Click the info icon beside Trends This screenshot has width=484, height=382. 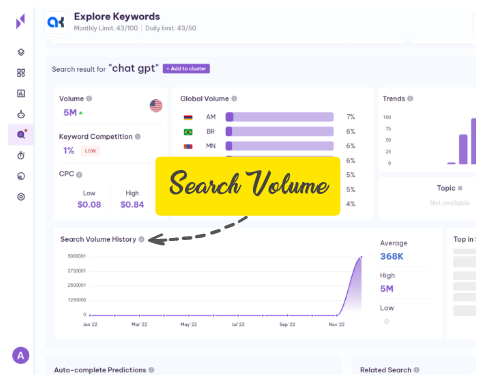pos(410,99)
